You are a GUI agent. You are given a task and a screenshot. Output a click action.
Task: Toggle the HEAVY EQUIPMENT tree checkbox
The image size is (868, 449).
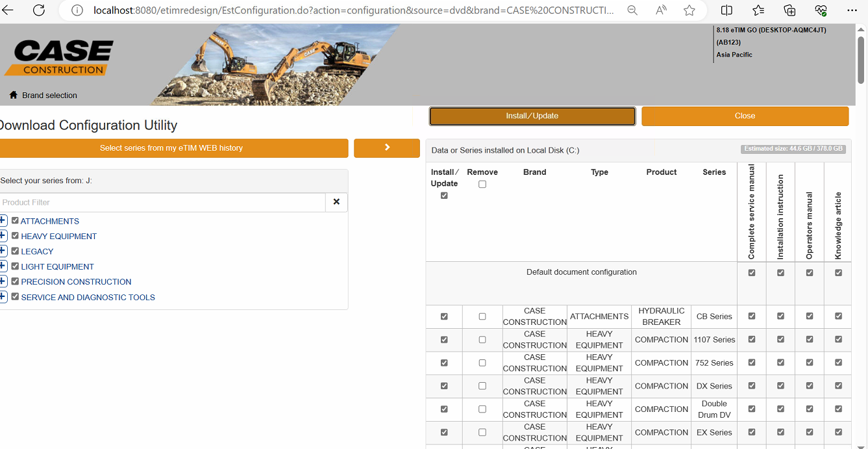tap(15, 236)
